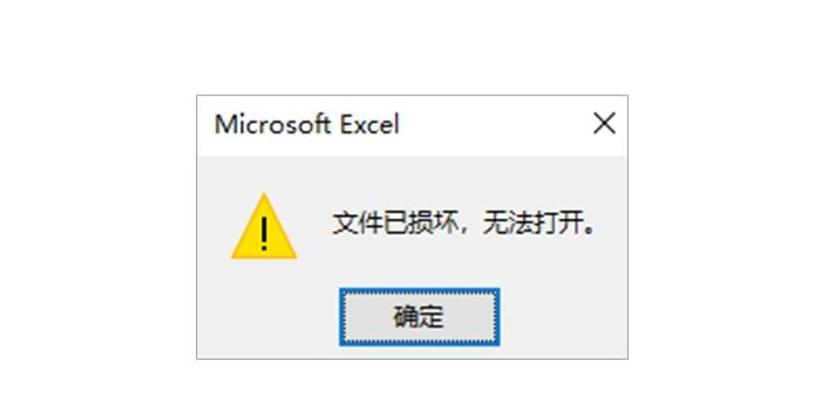Select the 文件已损坏 part of the message
Screen dimensions: 825x415
(x=393, y=224)
